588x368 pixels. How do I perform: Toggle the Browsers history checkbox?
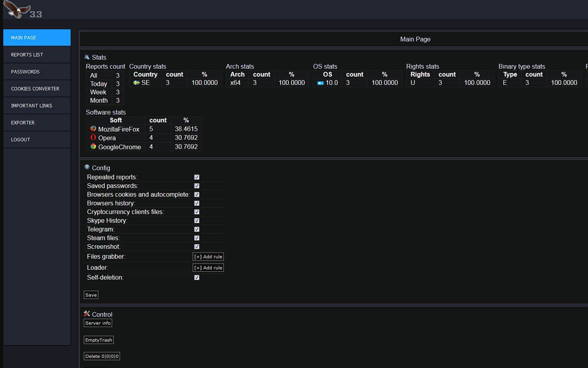(x=197, y=203)
